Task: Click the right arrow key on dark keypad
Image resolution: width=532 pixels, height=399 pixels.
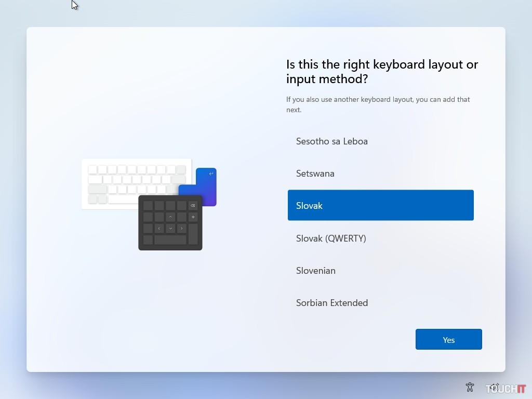Action: pyautogui.click(x=182, y=229)
